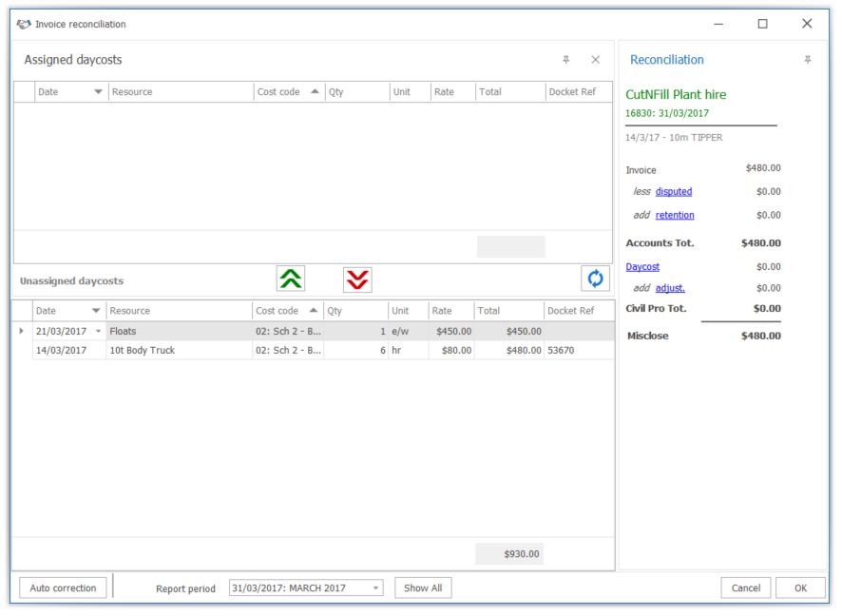Select docket ref cell 53670

580,350
